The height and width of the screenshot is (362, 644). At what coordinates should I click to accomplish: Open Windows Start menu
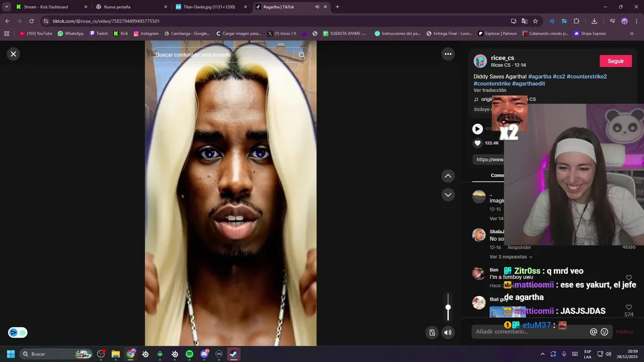pyautogui.click(x=11, y=354)
